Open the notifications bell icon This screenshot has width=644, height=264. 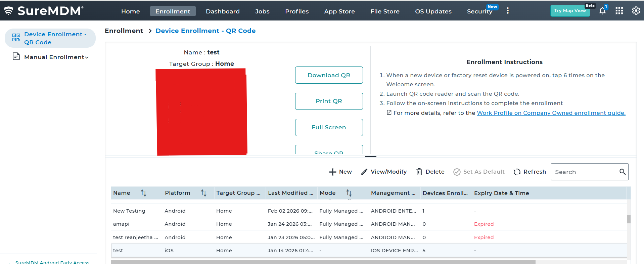click(602, 11)
